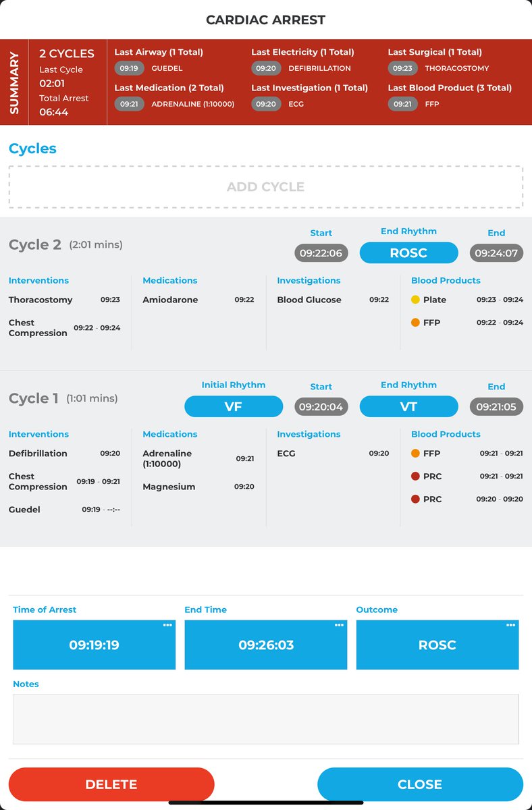The image size is (532, 810).
Task: Edit Cycle 2 end time 09:24:07
Action: (496, 253)
